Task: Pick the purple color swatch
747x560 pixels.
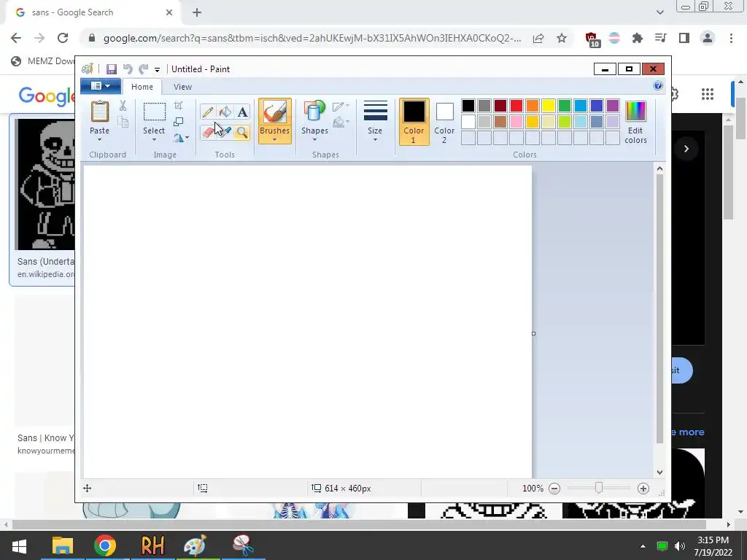Action: point(613,106)
